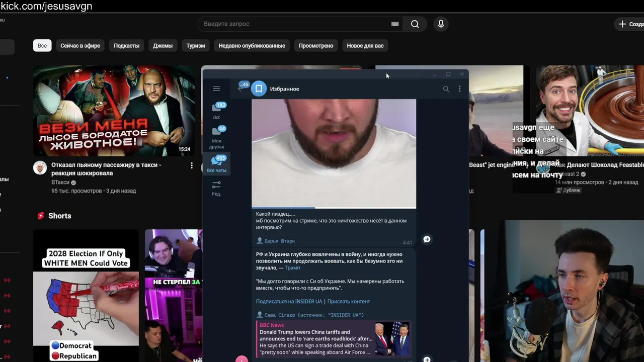Select the Подкасты filter chip
644x362 pixels.
pos(126,45)
